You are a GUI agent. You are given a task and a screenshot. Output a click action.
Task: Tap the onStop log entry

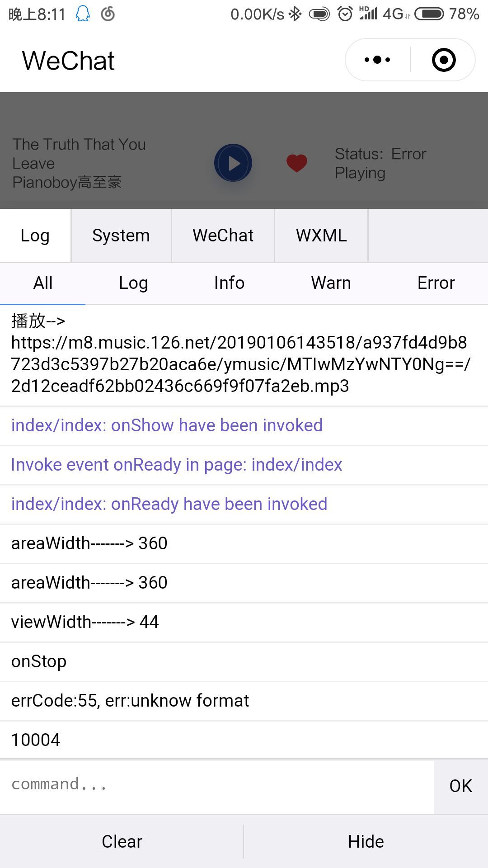tap(244, 662)
